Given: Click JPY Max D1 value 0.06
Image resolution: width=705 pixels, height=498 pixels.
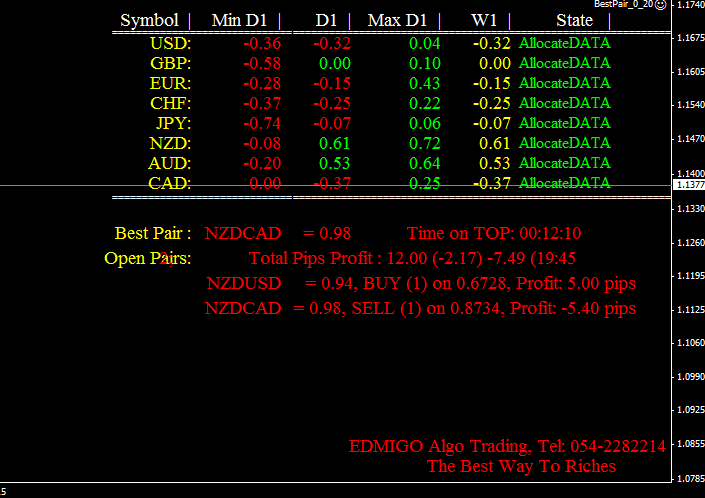Looking at the screenshot, I should 425,123.
